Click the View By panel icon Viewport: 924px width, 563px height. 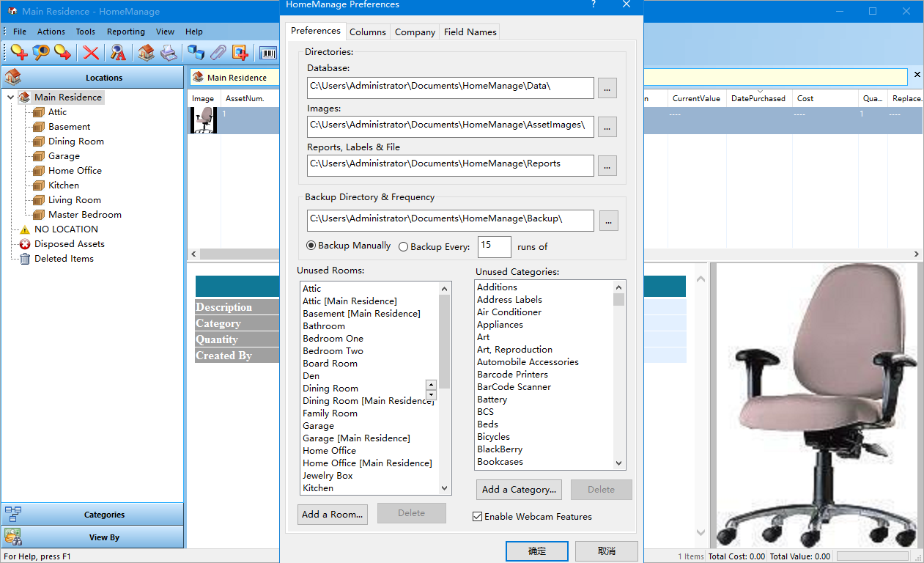pos(12,537)
